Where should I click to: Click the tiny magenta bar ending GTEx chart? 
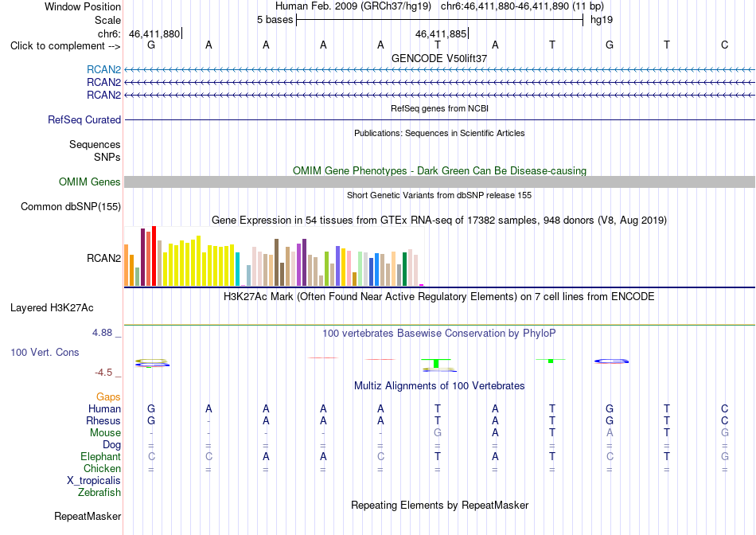[422, 285]
